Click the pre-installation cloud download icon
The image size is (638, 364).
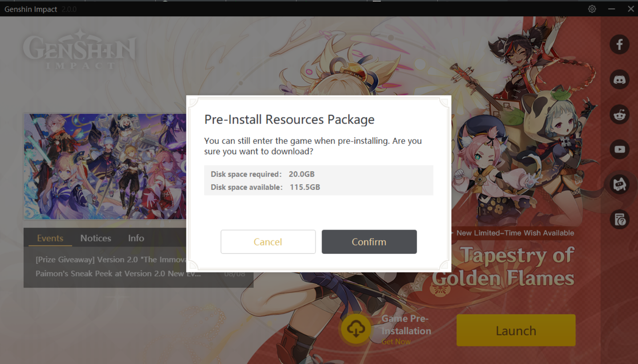point(356,329)
